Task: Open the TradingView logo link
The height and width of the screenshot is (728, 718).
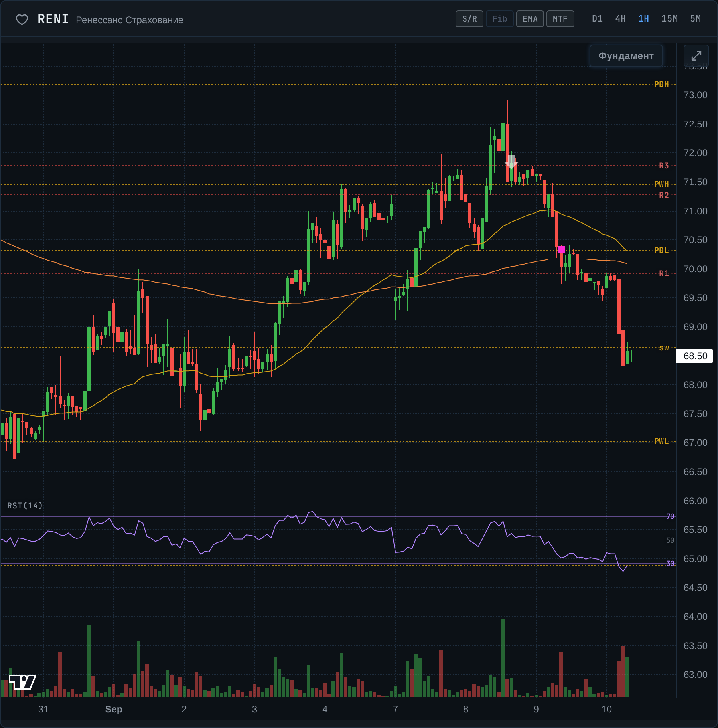Action: [22, 682]
